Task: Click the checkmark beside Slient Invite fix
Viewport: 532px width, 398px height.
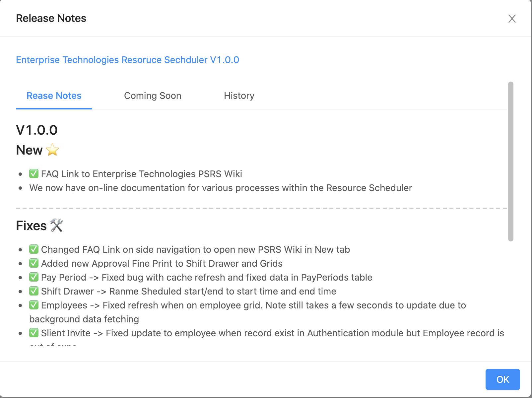Action: click(x=34, y=333)
